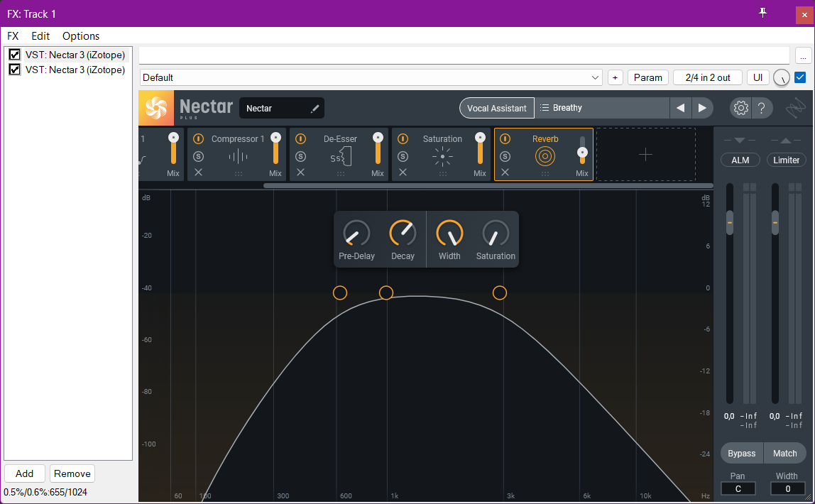Open the Default preset dropdown
The height and width of the screenshot is (504, 815).
(595, 77)
